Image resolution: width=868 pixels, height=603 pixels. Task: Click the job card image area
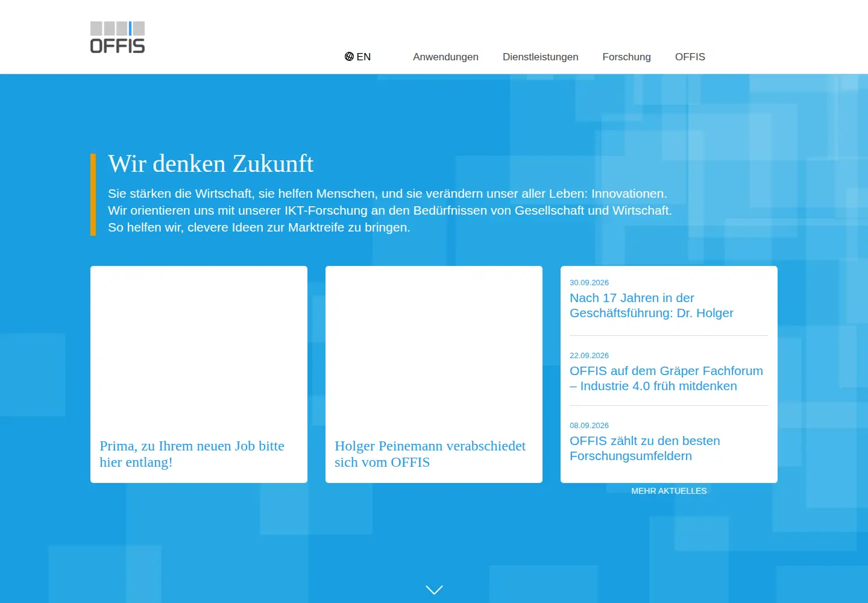pos(199,347)
